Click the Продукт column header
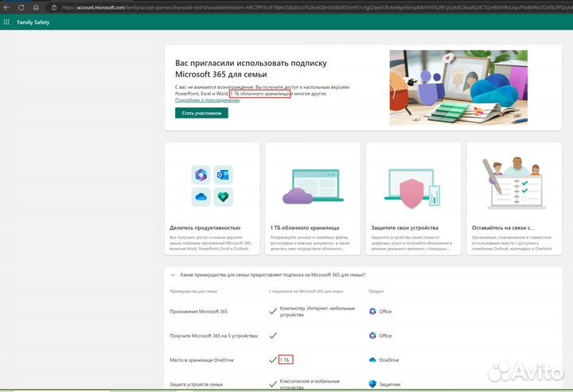The image size is (573, 392). pos(376,291)
